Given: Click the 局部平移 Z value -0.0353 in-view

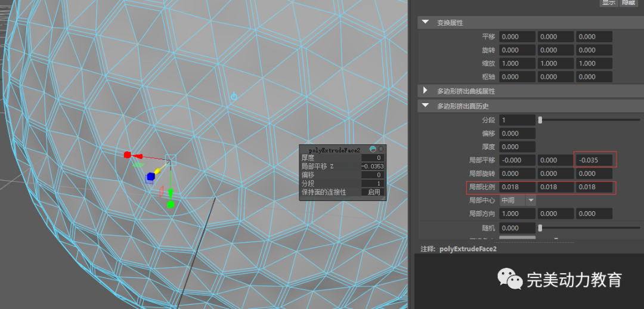Looking at the screenshot, I should point(373,166).
